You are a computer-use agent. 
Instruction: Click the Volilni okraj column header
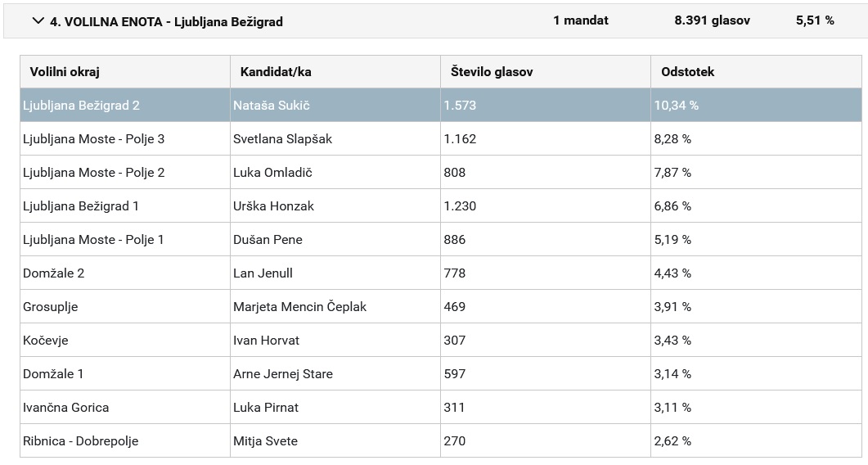[x=65, y=72]
